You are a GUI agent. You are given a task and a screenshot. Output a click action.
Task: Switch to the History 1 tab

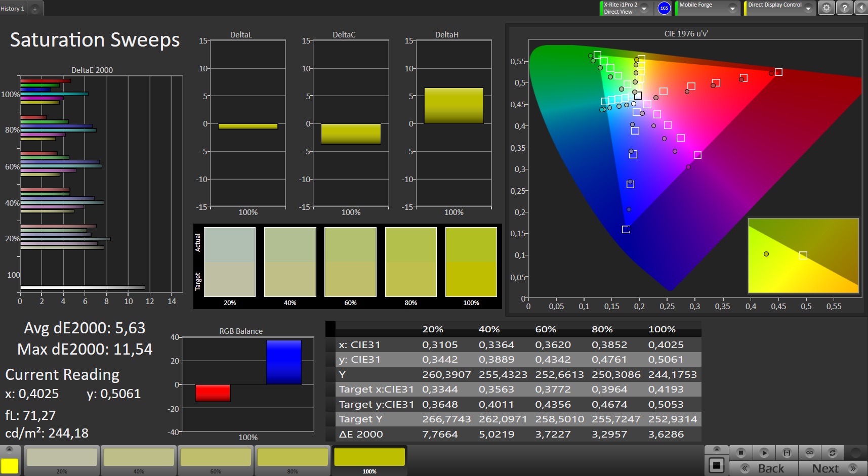[x=13, y=9]
